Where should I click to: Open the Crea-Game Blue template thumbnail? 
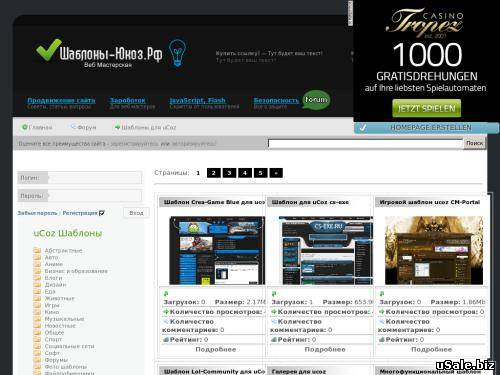pyautogui.click(x=217, y=250)
